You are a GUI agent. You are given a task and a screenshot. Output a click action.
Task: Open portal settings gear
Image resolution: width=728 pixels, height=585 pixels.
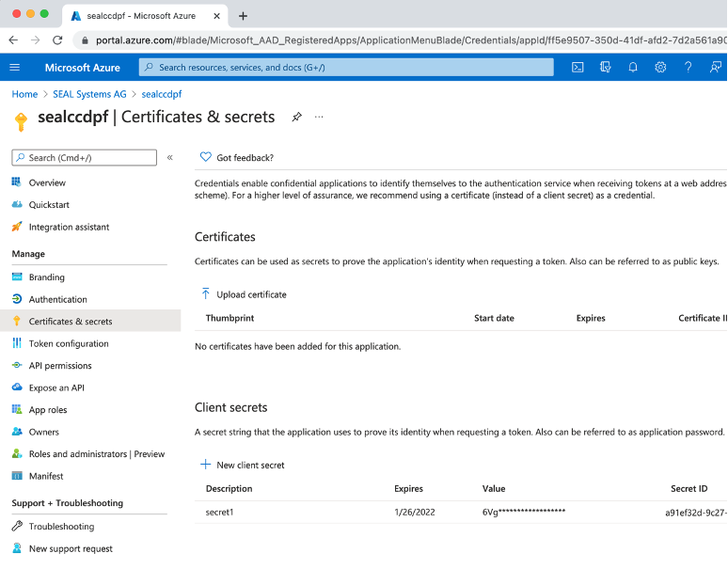coord(660,68)
